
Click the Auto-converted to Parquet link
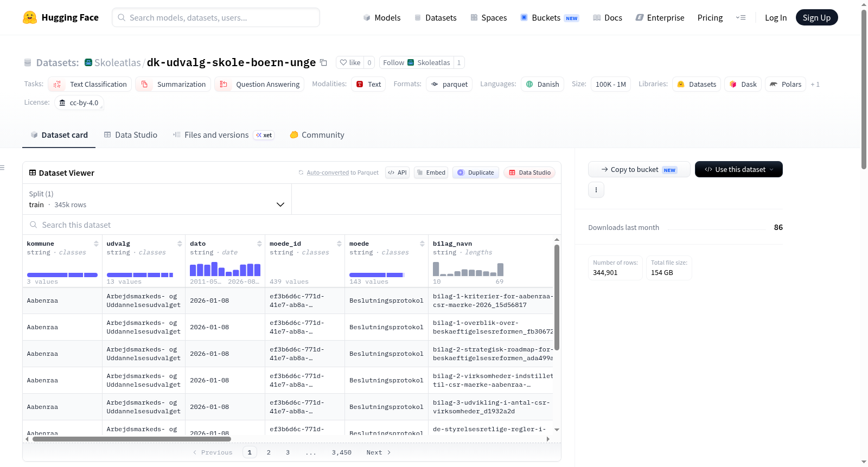coord(343,172)
